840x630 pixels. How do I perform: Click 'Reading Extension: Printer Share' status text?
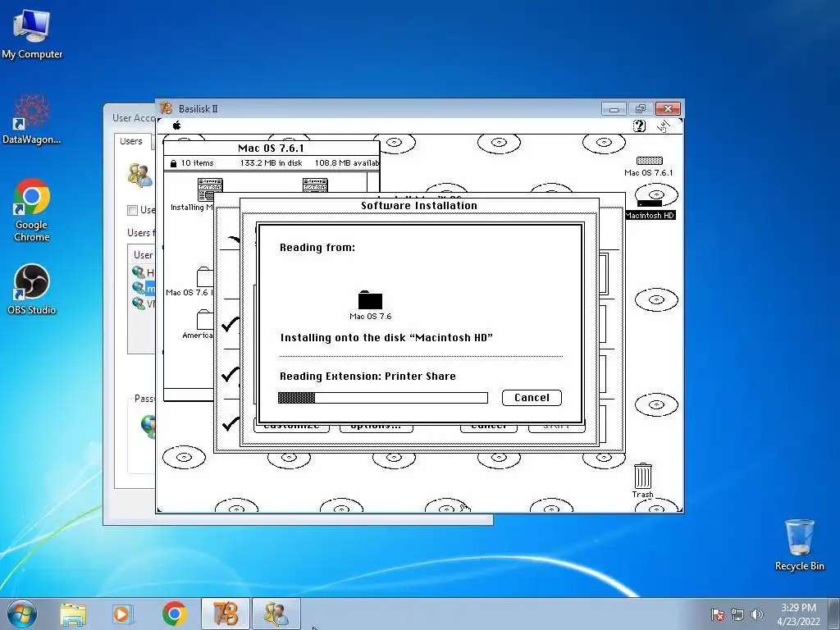tap(367, 376)
